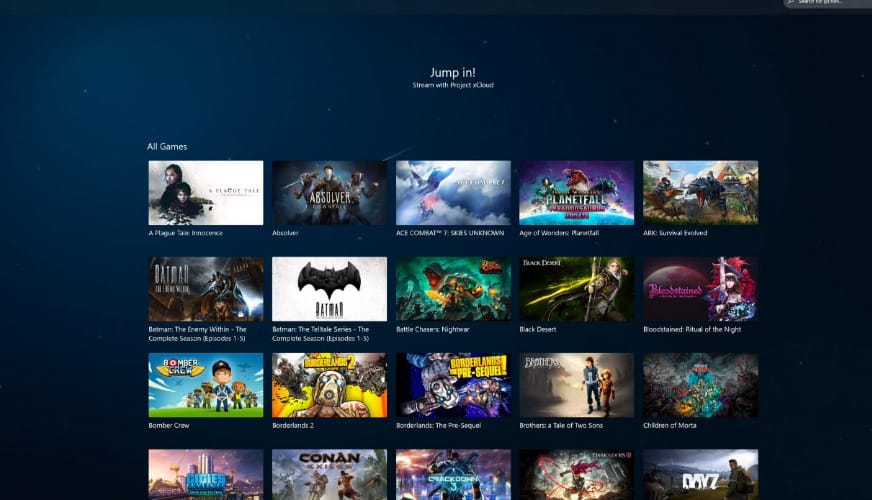This screenshot has width=872, height=500.
Task: Open the Cities: Skylines cover
Action: coord(206,474)
